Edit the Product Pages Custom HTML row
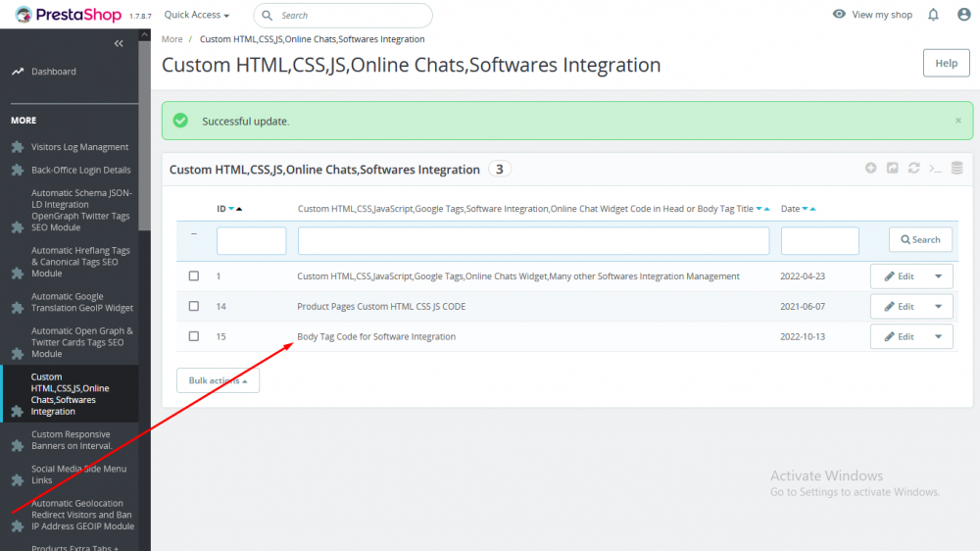This screenshot has height=551, width=980. pyautogui.click(x=899, y=307)
